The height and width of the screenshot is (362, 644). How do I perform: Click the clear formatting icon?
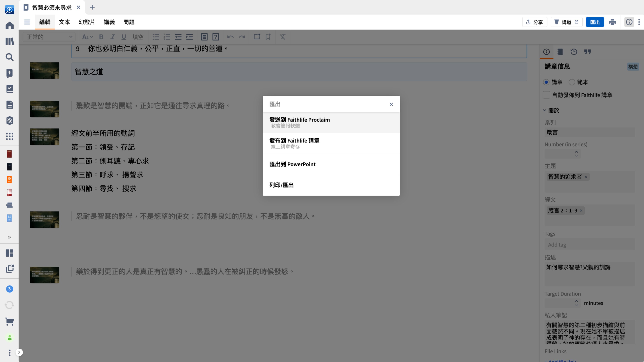click(282, 37)
